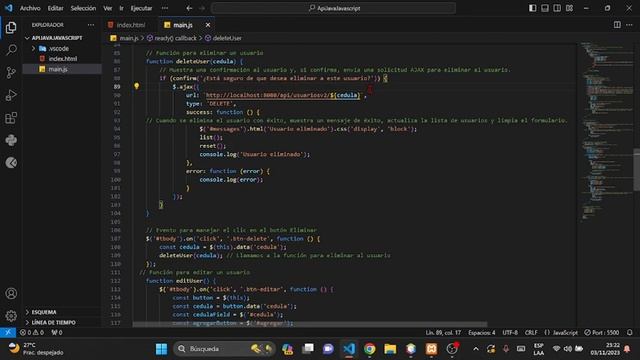
Task: Open the Search view in activity bar
Action: tap(11, 50)
